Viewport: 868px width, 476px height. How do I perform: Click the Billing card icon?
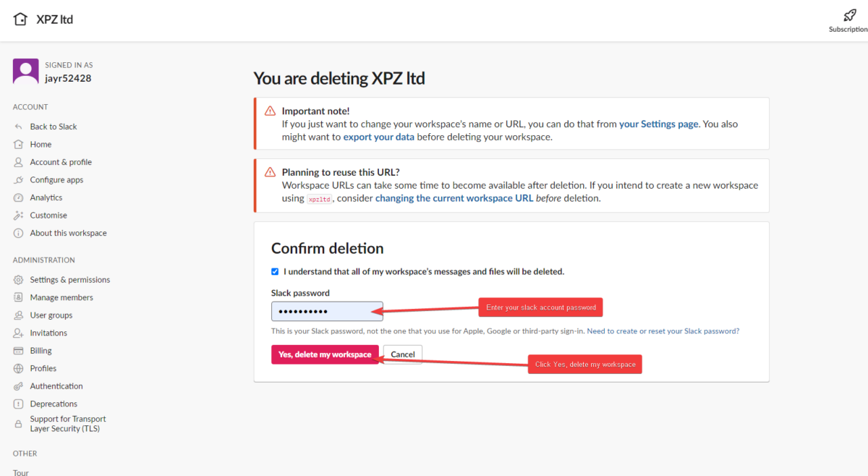pos(18,351)
